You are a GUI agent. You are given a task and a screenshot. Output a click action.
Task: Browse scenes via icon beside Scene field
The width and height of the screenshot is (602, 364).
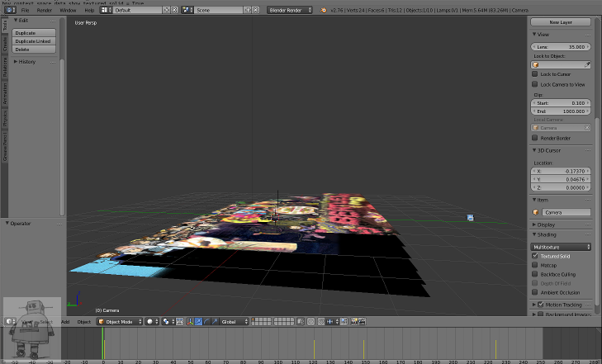pyautogui.click(x=187, y=10)
